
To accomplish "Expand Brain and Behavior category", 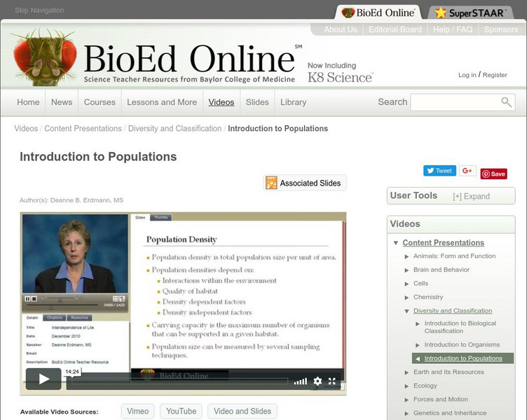I will [406, 270].
